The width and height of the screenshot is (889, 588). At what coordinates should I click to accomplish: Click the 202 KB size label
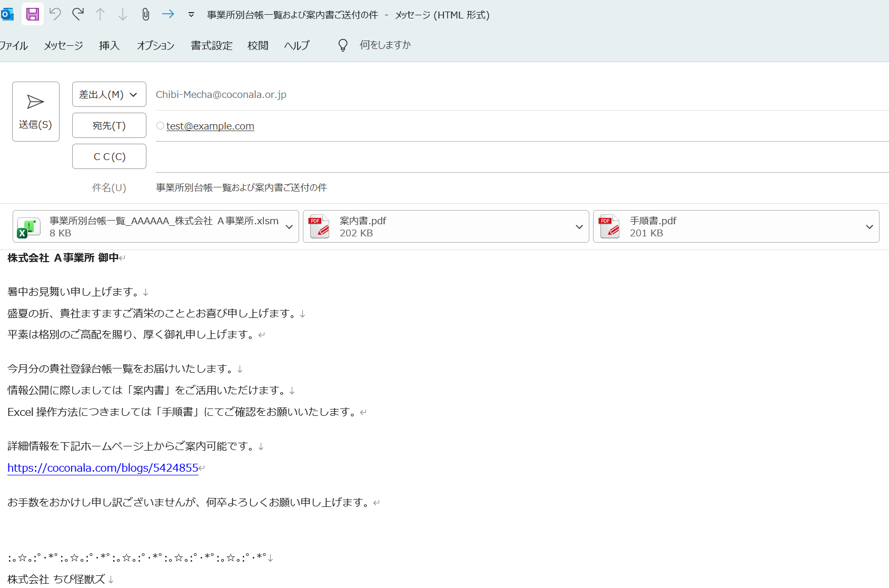[356, 233]
